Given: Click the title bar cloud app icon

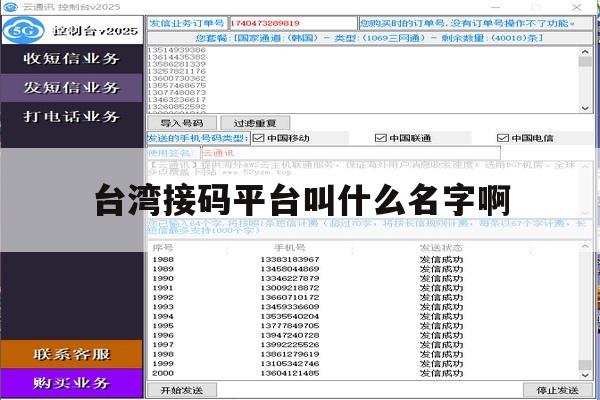Looking at the screenshot, I should click(x=10, y=7).
